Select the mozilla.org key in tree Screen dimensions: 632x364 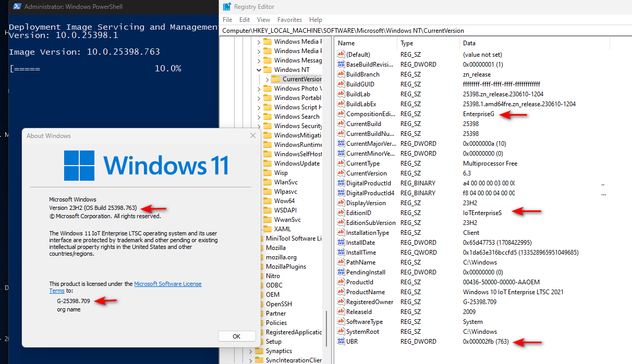281,257
